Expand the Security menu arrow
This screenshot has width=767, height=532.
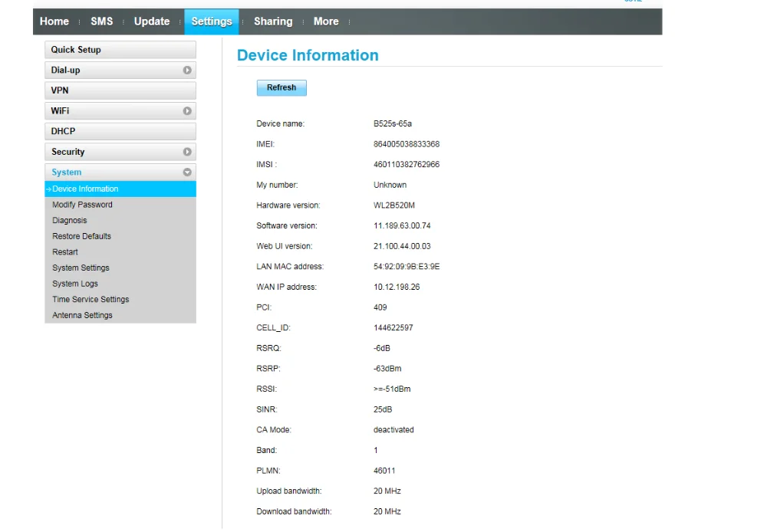click(187, 152)
